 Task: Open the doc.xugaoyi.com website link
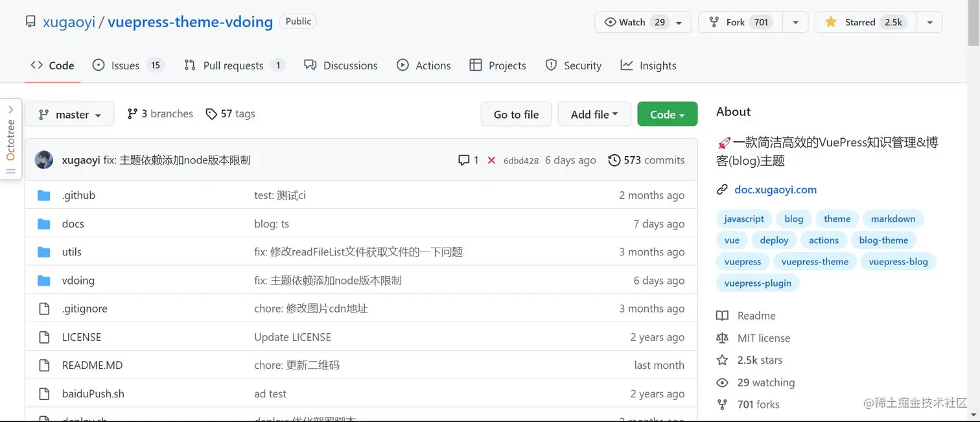tap(775, 190)
